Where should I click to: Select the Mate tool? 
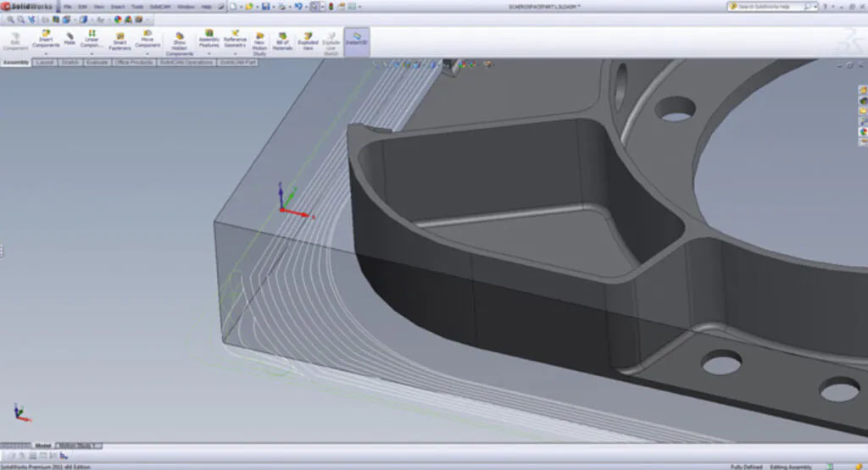70,36
